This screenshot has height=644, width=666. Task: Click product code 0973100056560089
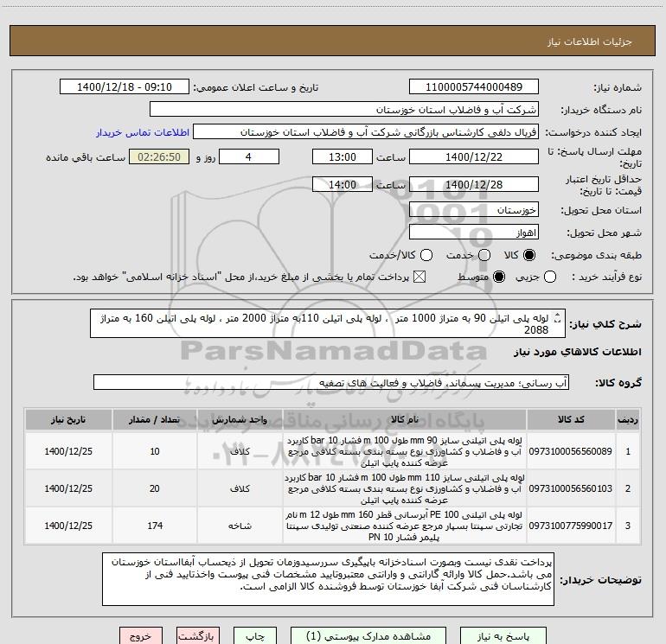click(x=571, y=451)
